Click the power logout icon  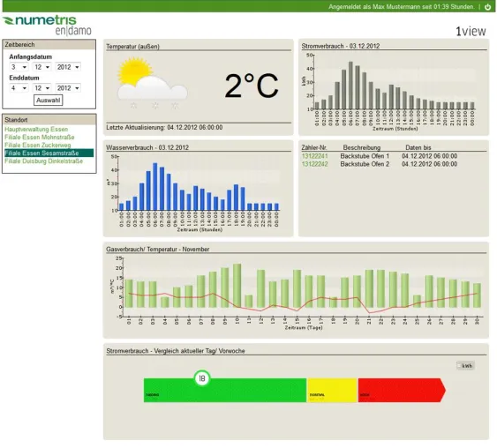[488, 7]
